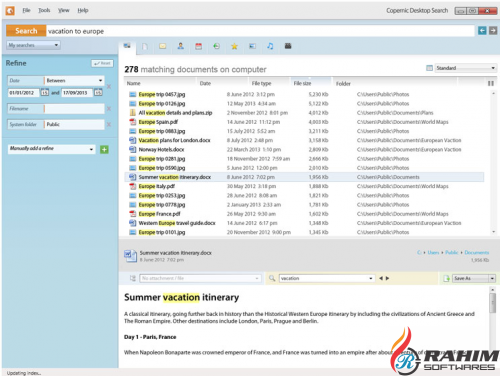This screenshot has width=500, height=376.
Task: Select 'Norway Hotels.docx' result
Action: click(x=161, y=150)
